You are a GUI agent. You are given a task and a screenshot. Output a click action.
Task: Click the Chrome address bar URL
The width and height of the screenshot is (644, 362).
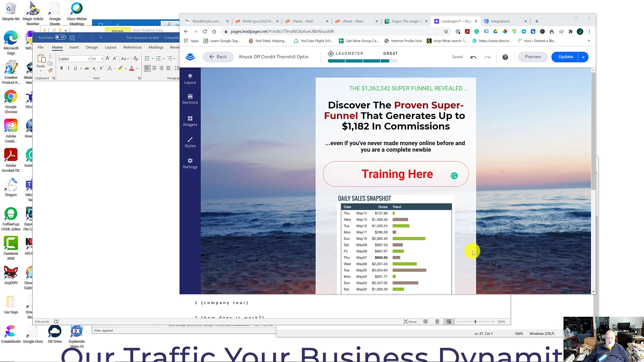(282, 32)
